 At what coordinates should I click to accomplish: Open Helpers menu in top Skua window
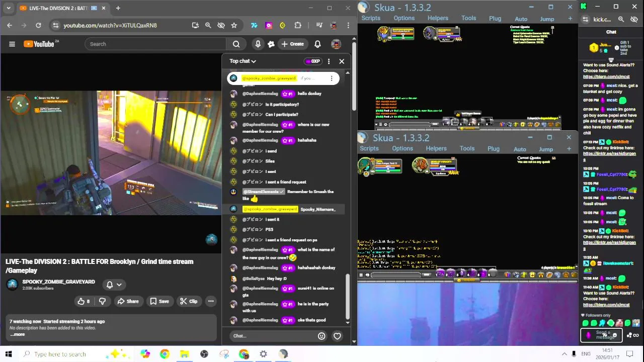tap(438, 18)
